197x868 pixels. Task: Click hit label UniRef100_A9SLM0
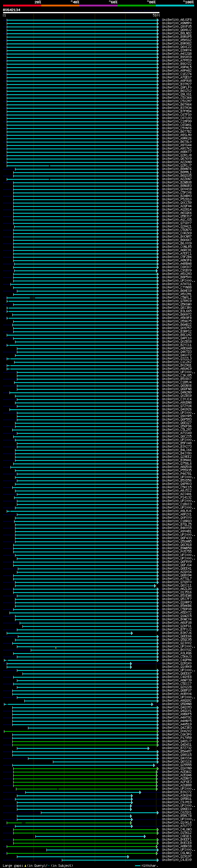coord(176,135)
